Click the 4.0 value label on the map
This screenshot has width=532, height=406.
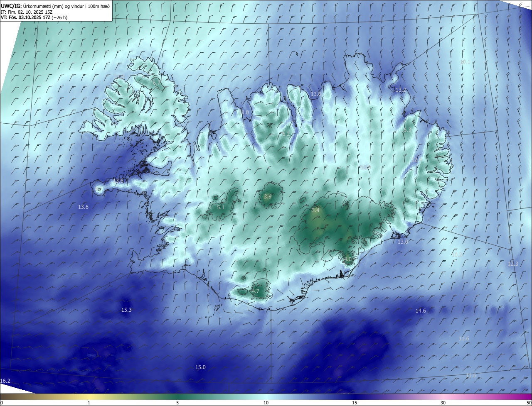[x=348, y=259]
